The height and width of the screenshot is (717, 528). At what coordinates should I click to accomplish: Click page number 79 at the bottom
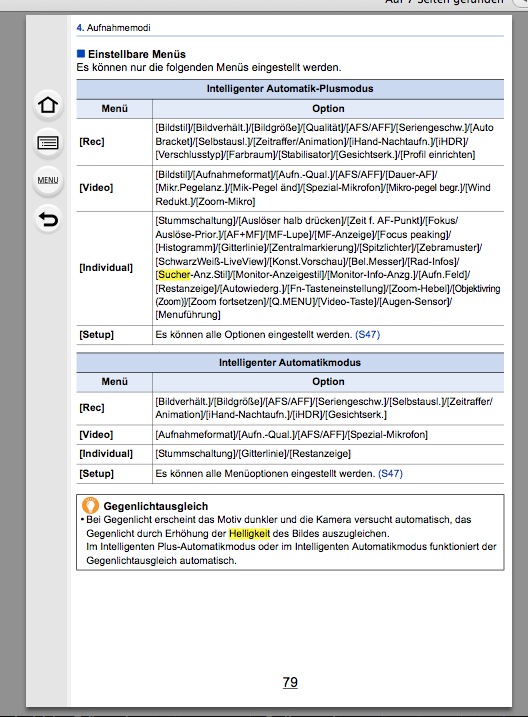click(290, 682)
